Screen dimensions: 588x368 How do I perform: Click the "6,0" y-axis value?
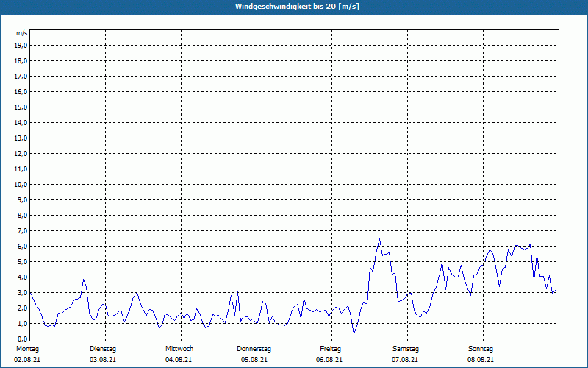[x=23, y=247]
